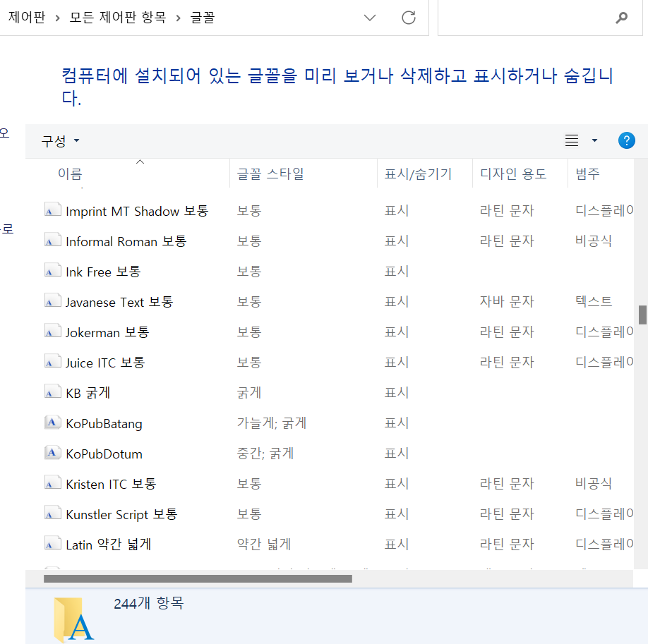Open the 구성 dropdown menu
Viewport: 648px width, 644px height.
[x=60, y=140]
